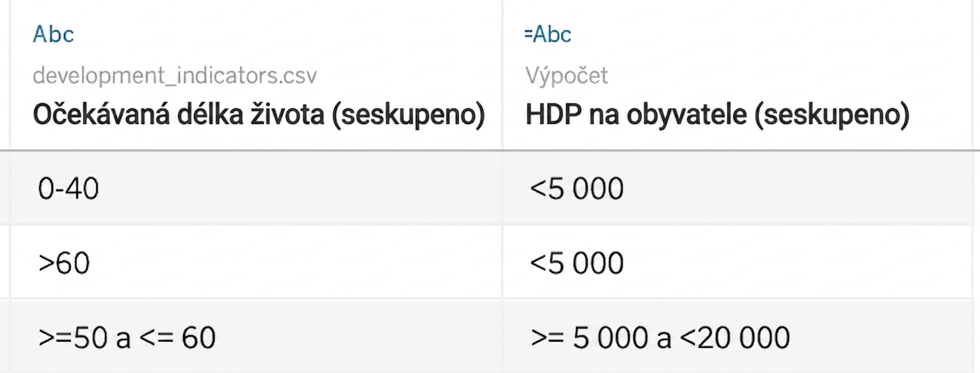980x373 pixels.
Task: Click the blank space right of Abc icon
Action: pyautogui.click(x=286, y=34)
